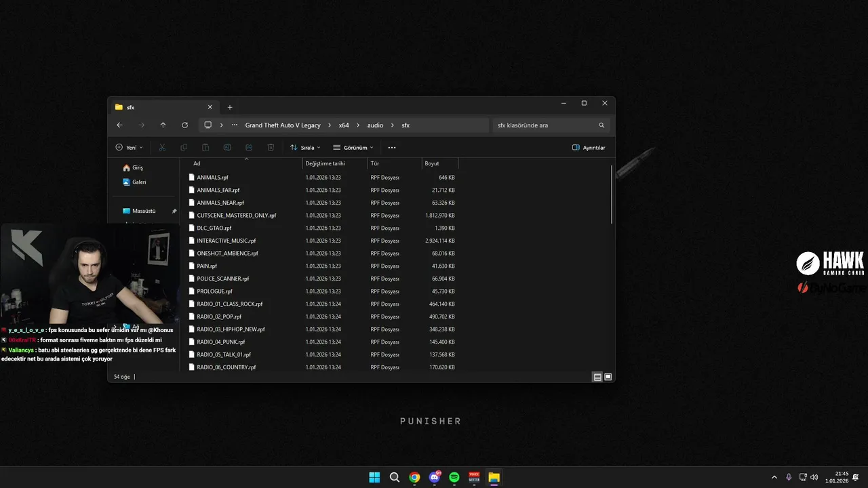Select x64 in the address path
868x488 pixels.
(344, 125)
